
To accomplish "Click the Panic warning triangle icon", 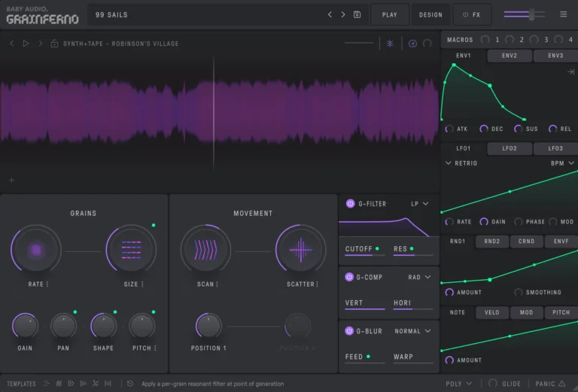I will tap(561, 384).
